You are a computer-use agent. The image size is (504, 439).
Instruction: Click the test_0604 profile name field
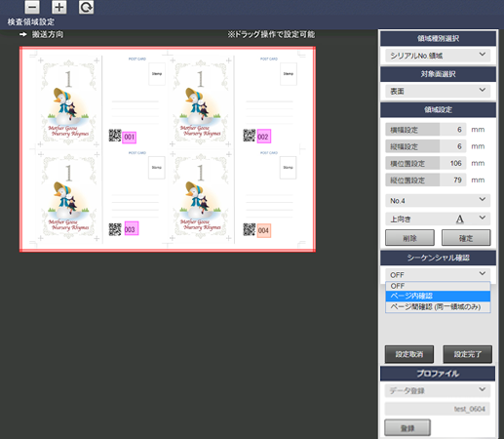438,409
